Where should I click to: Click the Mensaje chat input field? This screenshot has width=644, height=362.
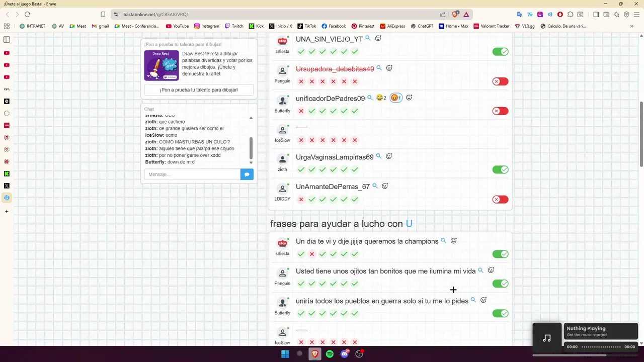[192, 174]
